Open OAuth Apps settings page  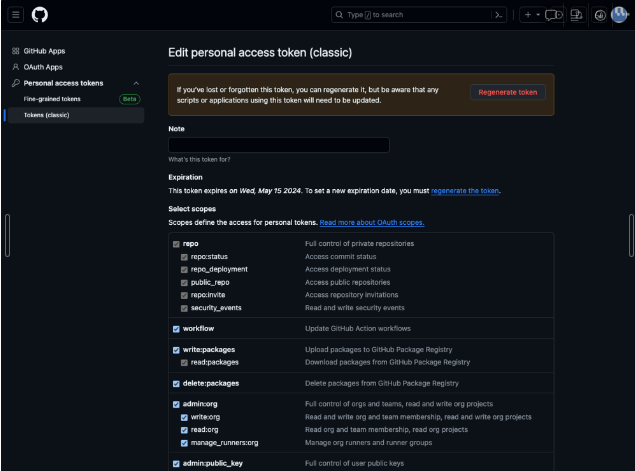pyautogui.click(x=43, y=67)
